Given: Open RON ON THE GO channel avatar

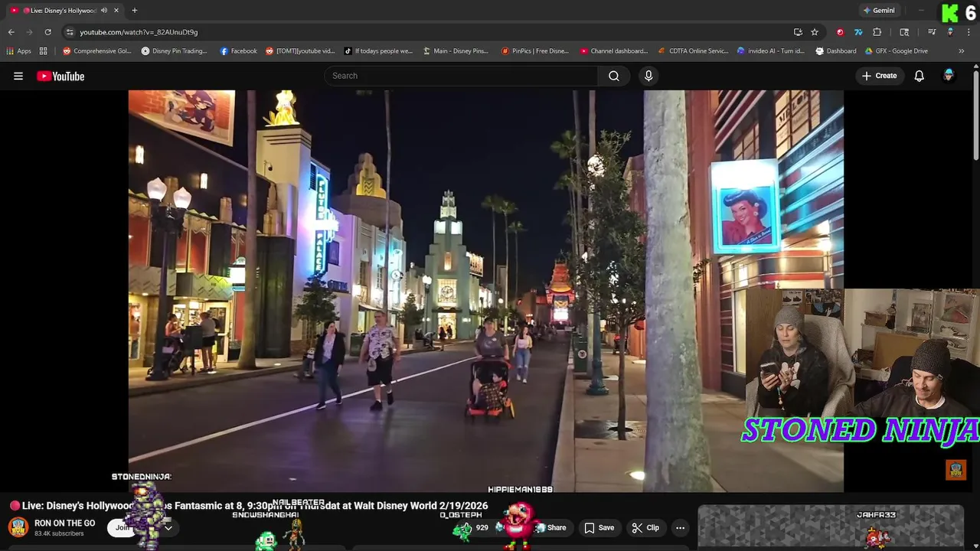Looking at the screenshot, I should (x=18, y=527).
